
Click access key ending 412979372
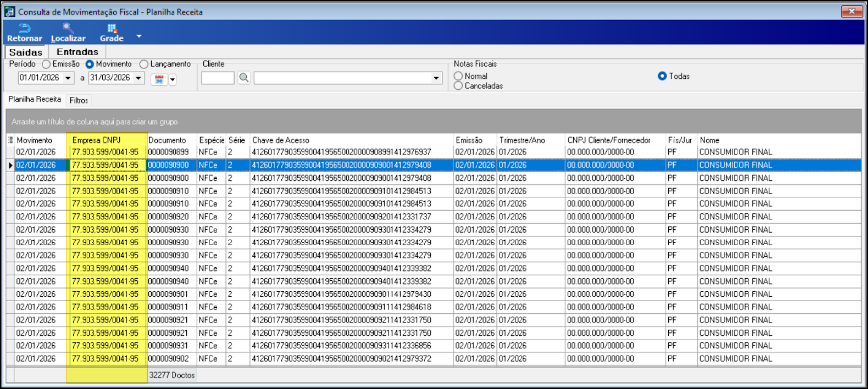click(351, 358)
